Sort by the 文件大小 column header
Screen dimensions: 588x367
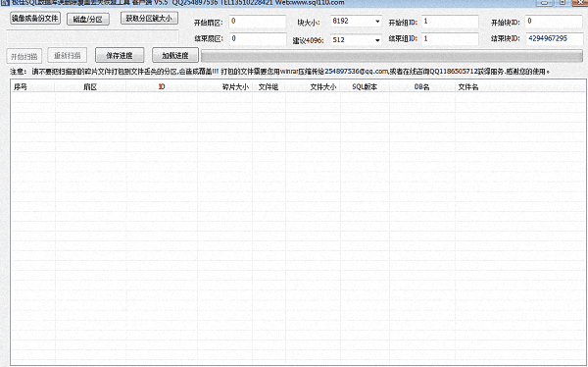click(x=314, y=86)
